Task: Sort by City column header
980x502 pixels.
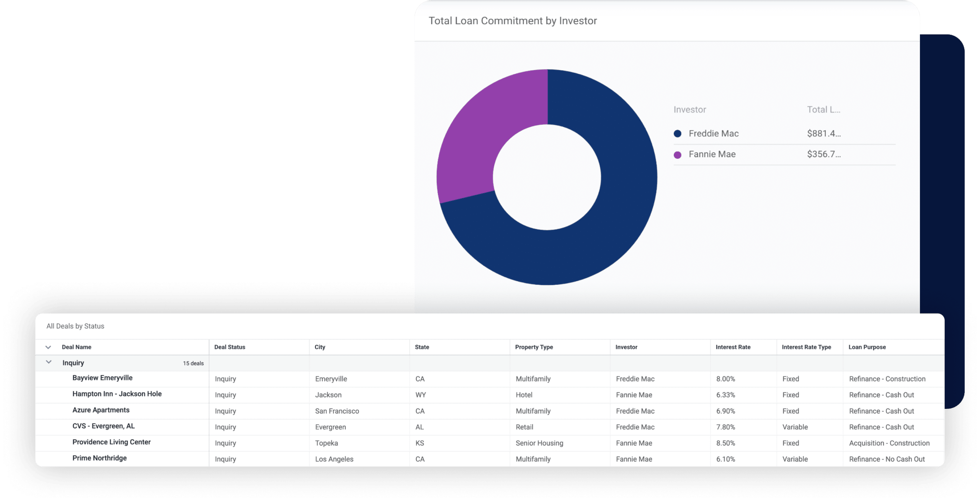Action: tap(320, 347)
